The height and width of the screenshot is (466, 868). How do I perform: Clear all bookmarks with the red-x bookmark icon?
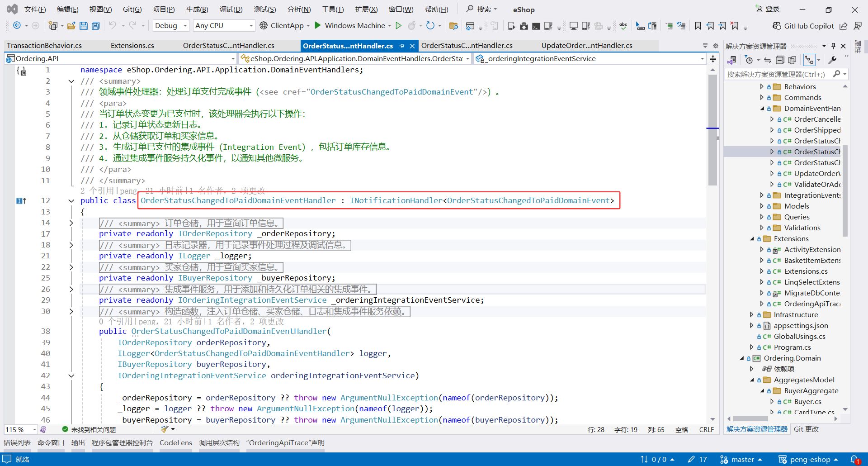tap(735, 26)
